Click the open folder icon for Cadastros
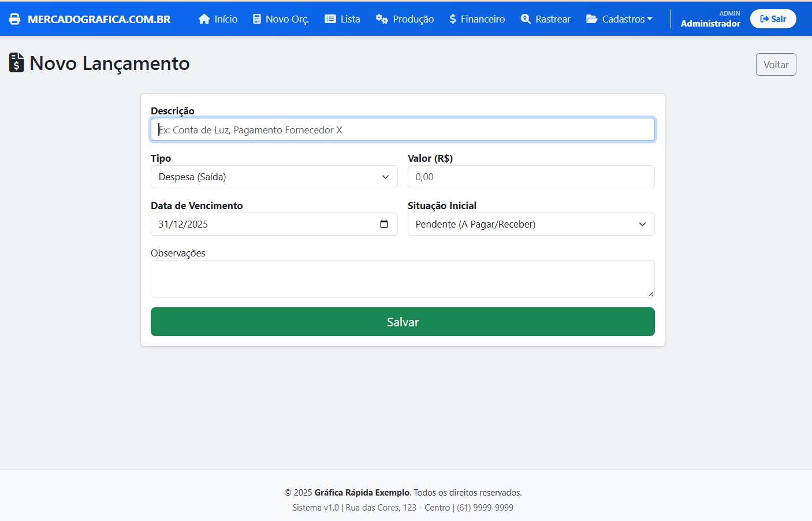812x521 pixels. click(x=592, y=19)
